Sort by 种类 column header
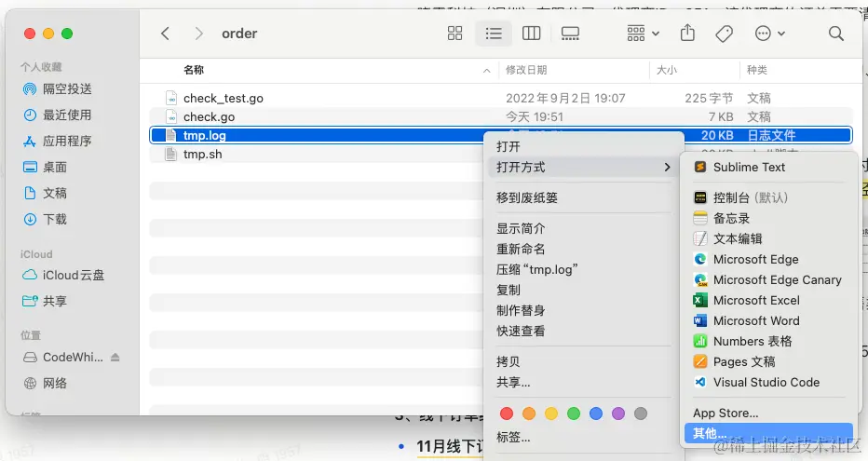Image resolution: width=868 pixels, height=461 pixels. pyautogui.click(x=757, y=70)
